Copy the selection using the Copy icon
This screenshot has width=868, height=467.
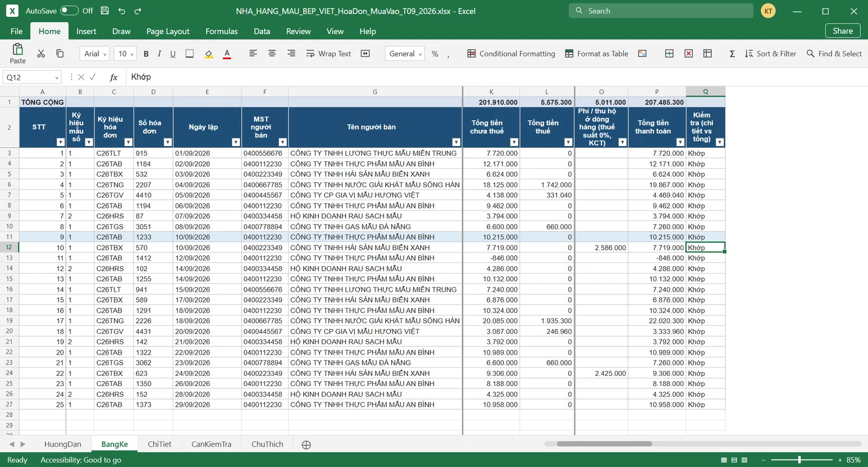pos(60,54)
